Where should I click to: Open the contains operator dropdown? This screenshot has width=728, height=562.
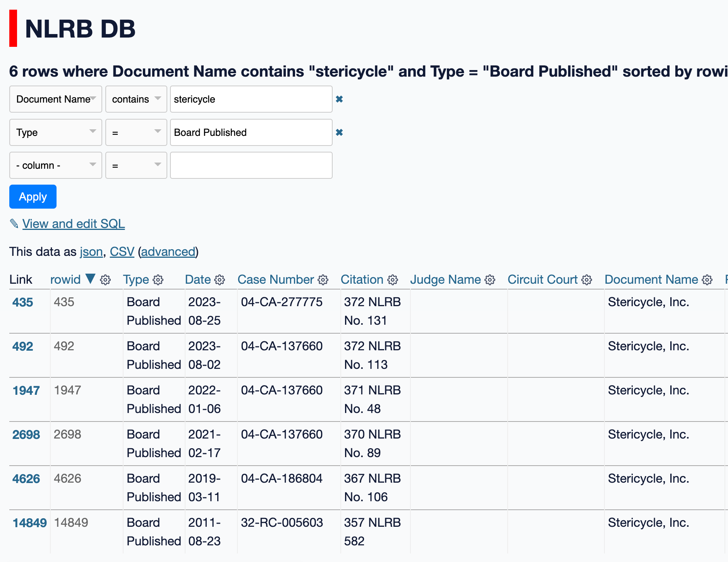tap(136, 99)
